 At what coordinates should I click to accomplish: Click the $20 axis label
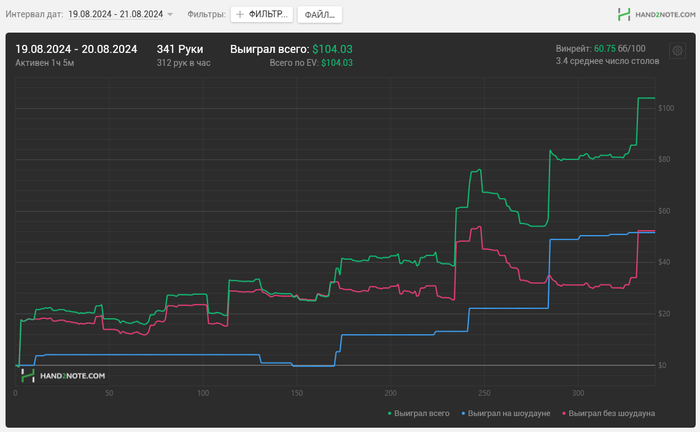tap(664, 314)
